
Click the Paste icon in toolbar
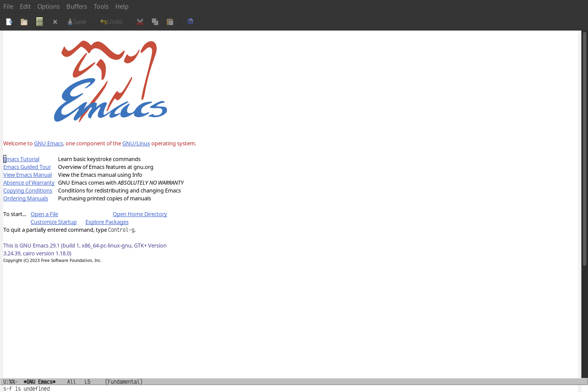click(x=170, y=21)
